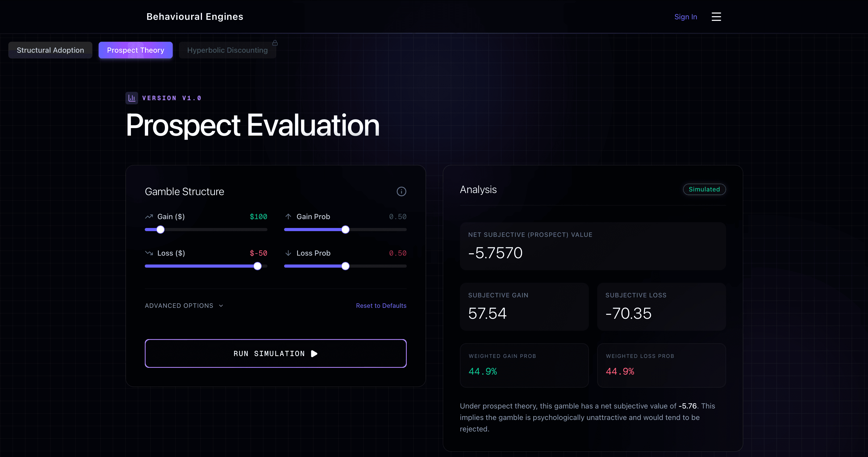Click the bar chart icon beside Version V1.0
The image size is (868, 457).
coord(131,98)
